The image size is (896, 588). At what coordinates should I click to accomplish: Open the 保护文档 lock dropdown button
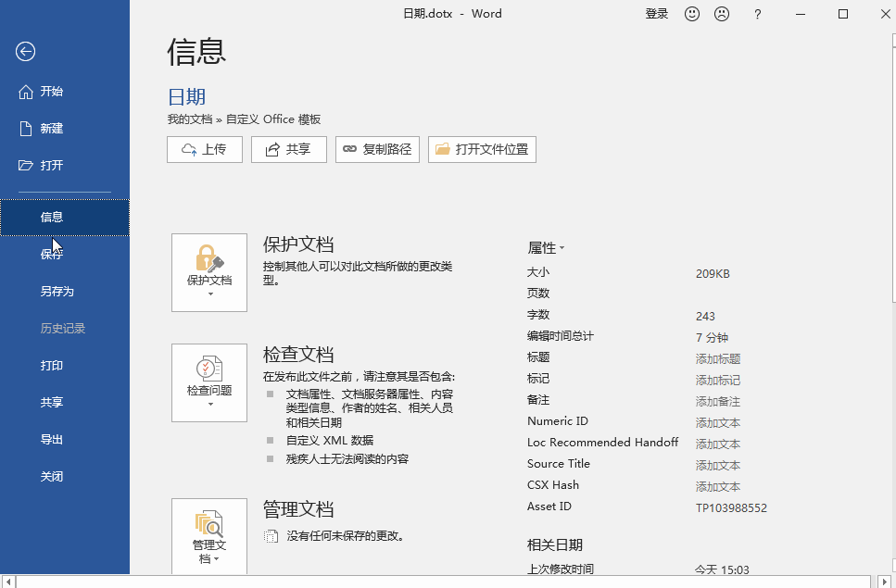[209, 272]
